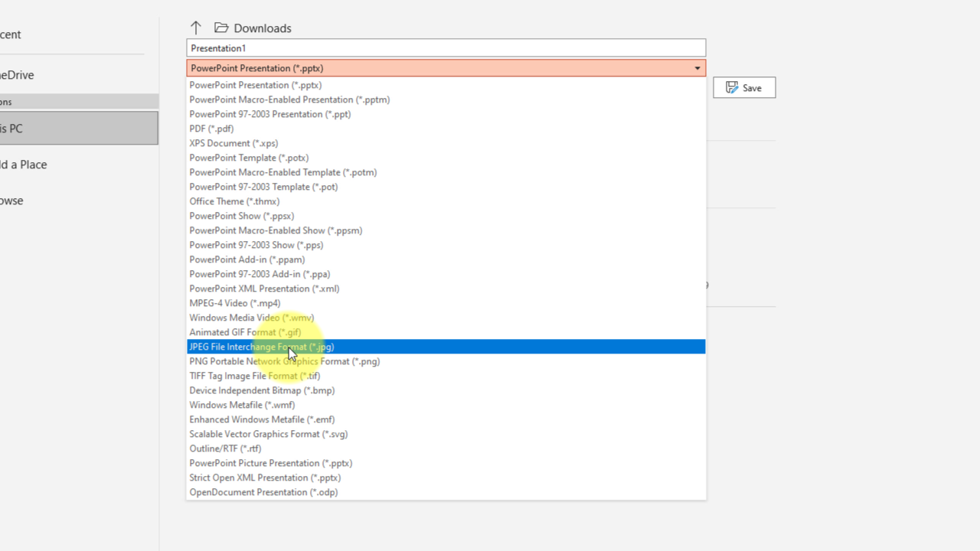Click the file name field containing Presentation1

click(446, 48)
